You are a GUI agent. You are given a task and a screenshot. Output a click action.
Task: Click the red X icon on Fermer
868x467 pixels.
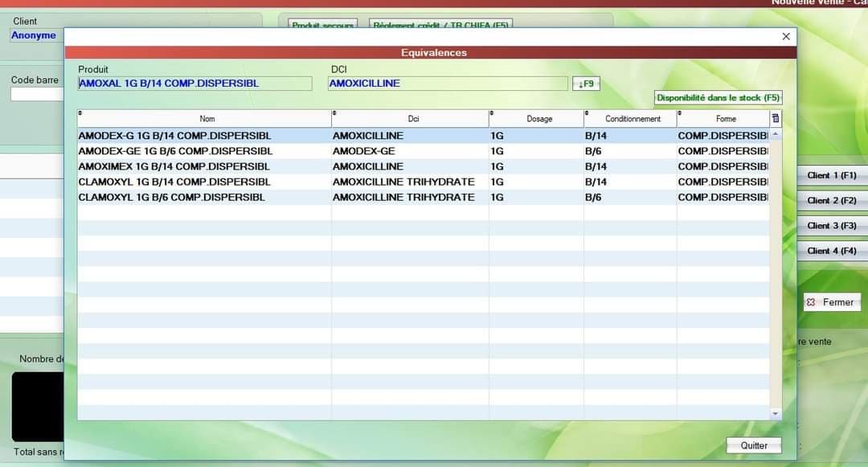click(811, 302)
